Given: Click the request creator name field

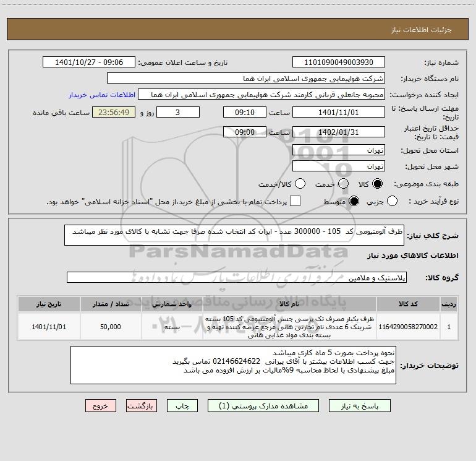Looking at the screenshot, I should (x=261, y=95).
